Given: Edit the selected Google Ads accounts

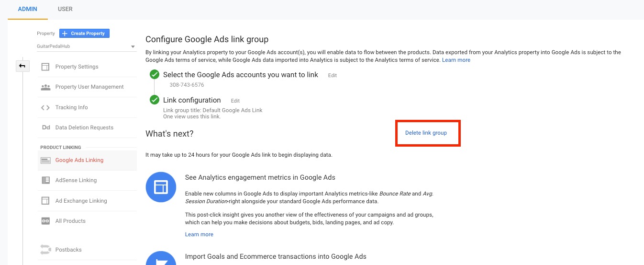Looking at the screenshot, I should (333, 76).
